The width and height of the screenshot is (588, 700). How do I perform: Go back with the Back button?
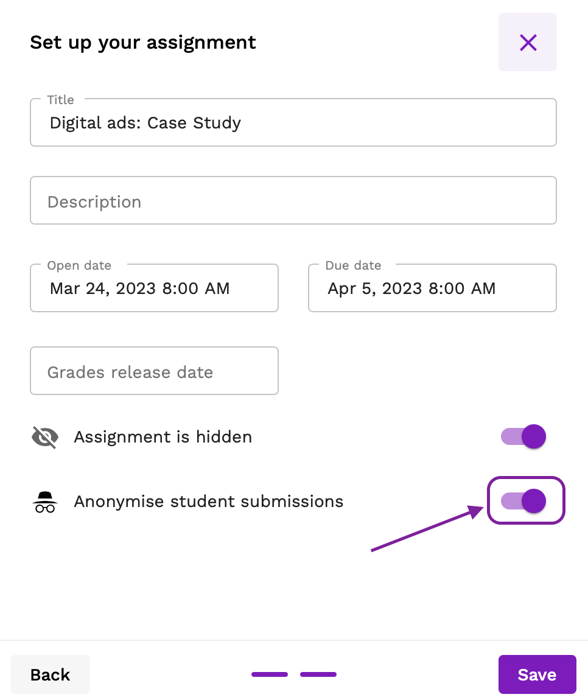point(51,674)
